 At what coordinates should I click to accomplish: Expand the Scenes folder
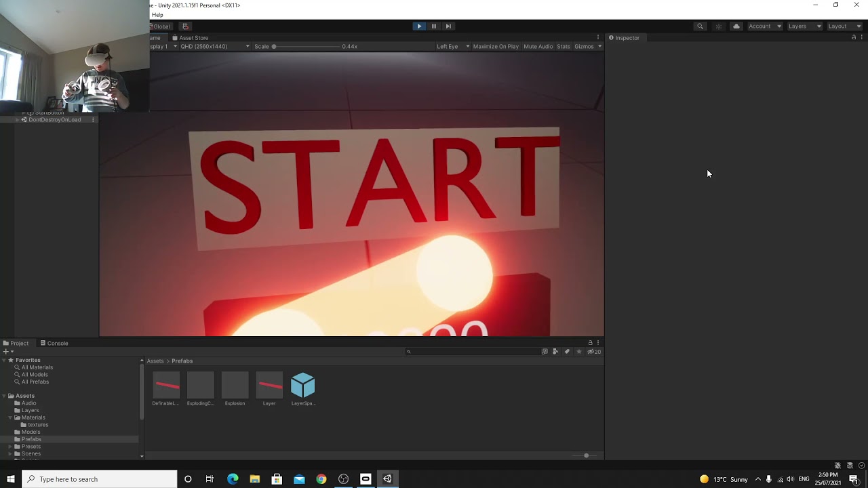pyautogui.click(x=10, y=454)
